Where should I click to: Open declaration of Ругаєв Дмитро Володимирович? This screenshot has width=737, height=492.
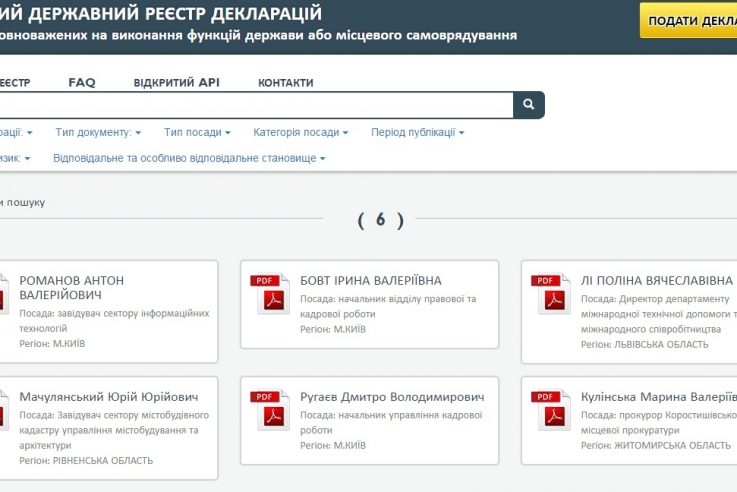(x=392, y=397)
